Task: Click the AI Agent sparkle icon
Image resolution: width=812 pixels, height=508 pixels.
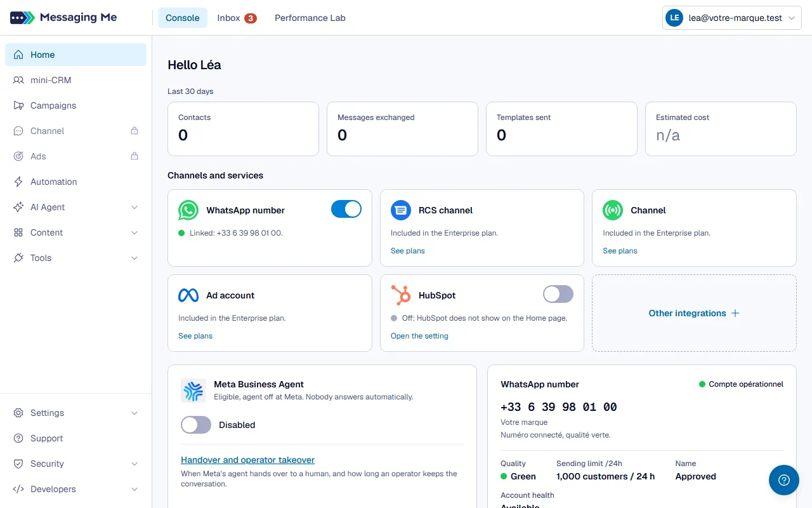Action: [x=18, y=207]
